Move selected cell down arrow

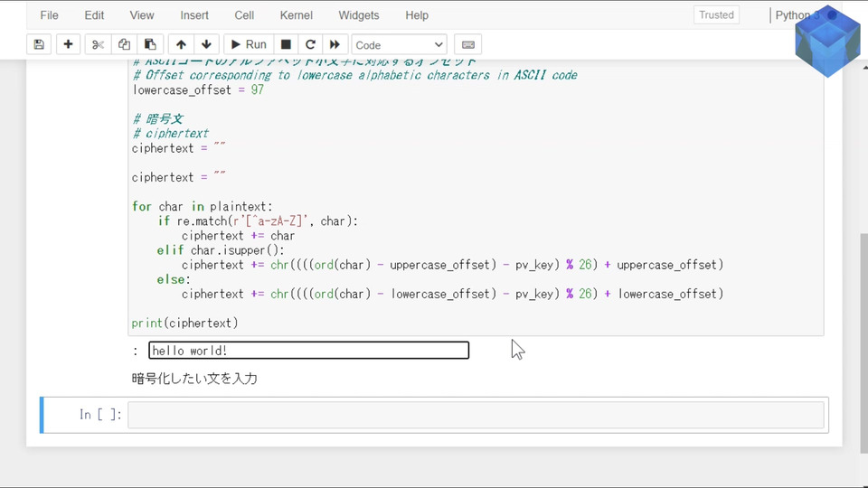[206, 44]
